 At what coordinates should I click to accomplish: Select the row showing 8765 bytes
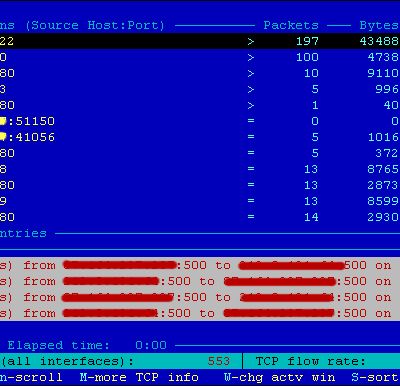(x=200, y=169)
